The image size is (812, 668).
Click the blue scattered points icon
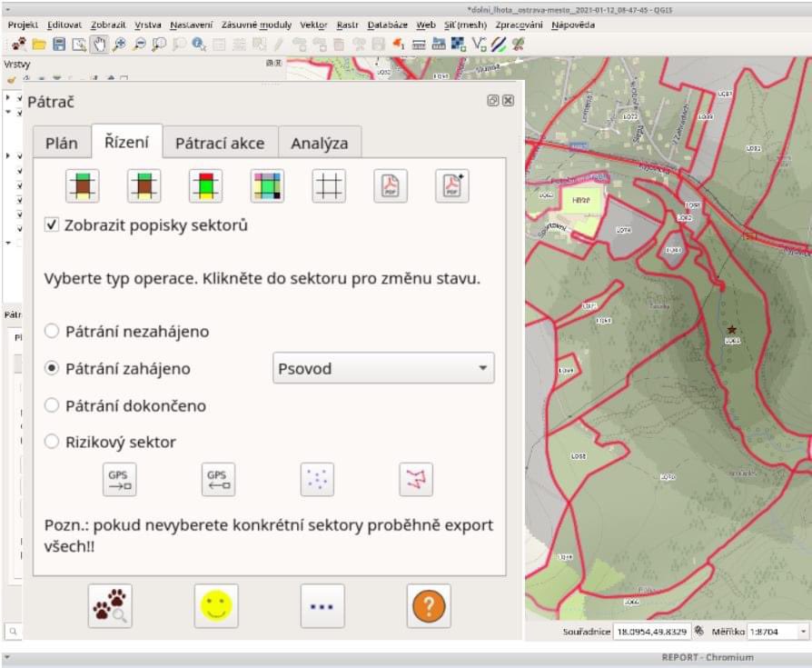coord(317,479)
